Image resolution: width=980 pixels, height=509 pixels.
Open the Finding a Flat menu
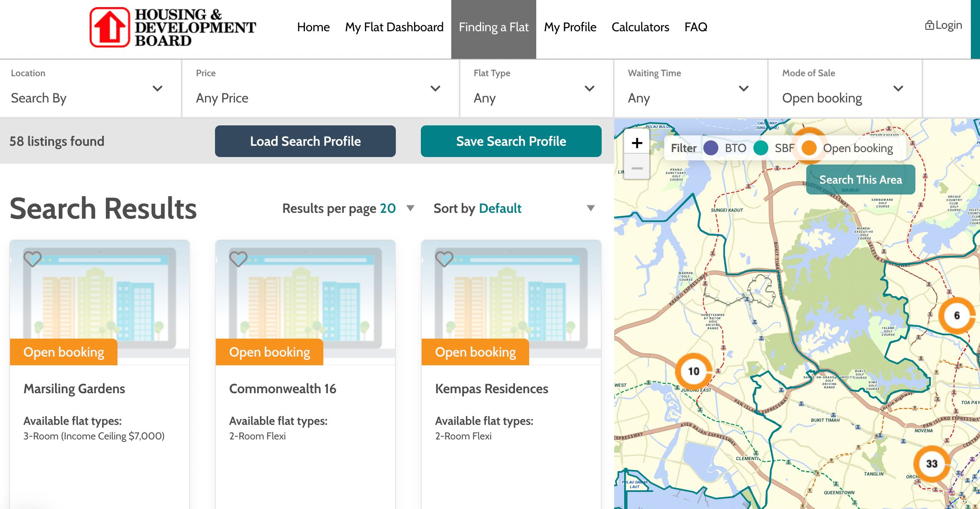click(x=494, y=27)
